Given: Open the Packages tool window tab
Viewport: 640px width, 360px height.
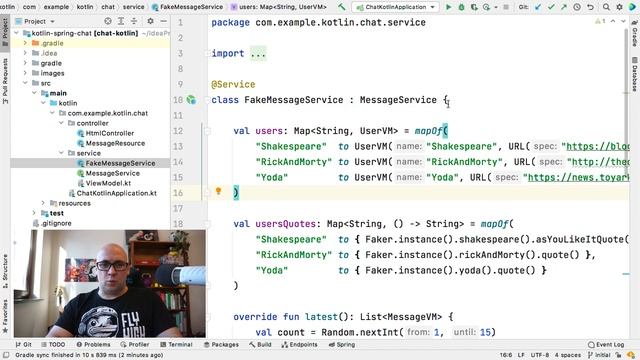Looking at the screenshot, I should coord(221,344).
